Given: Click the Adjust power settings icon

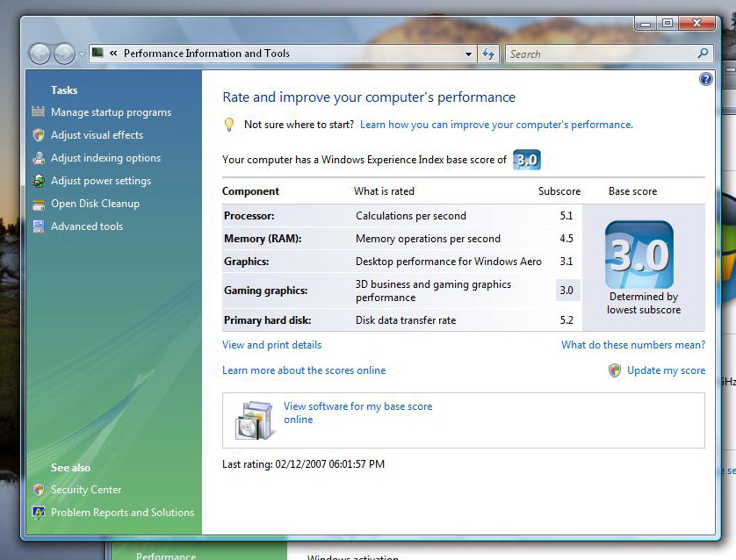Looking at the screenshot, I should [39, 181].
